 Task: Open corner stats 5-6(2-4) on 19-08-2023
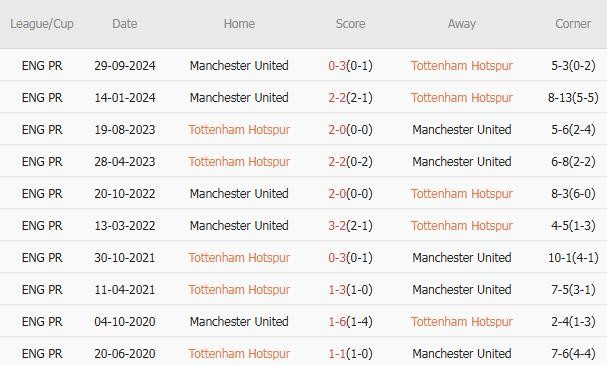573,130
